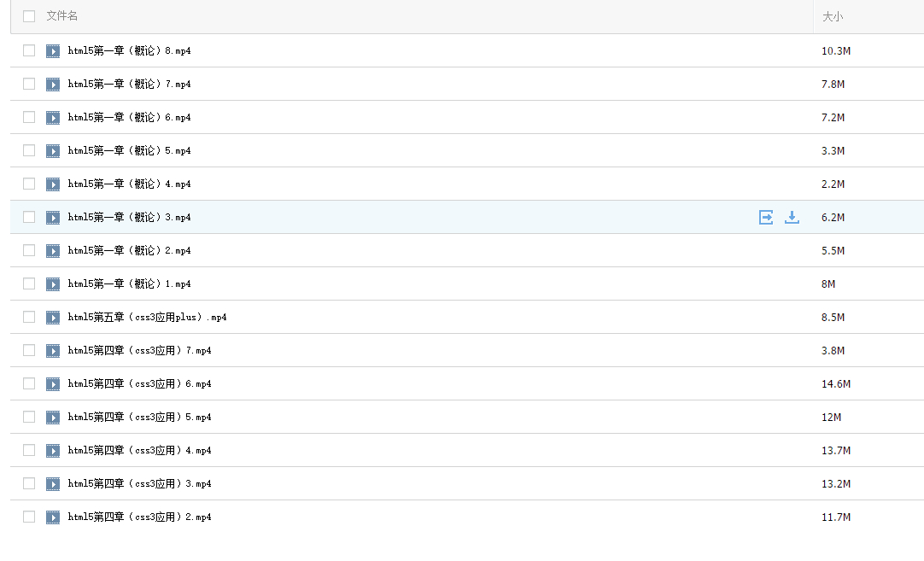Viewport: 924px width, 561px height.
Task: Tick the checkbox for html5第一章（概论）2.mp4
Action: 29,250
